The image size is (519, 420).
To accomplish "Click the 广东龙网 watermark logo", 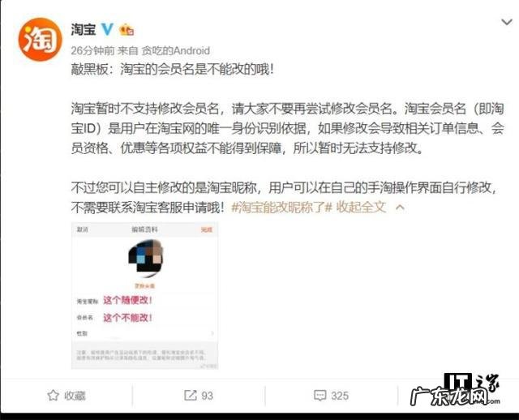I will [450, 396].
